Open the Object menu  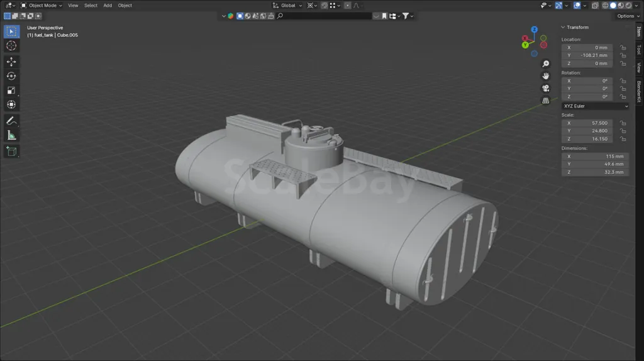pos(125,5)
